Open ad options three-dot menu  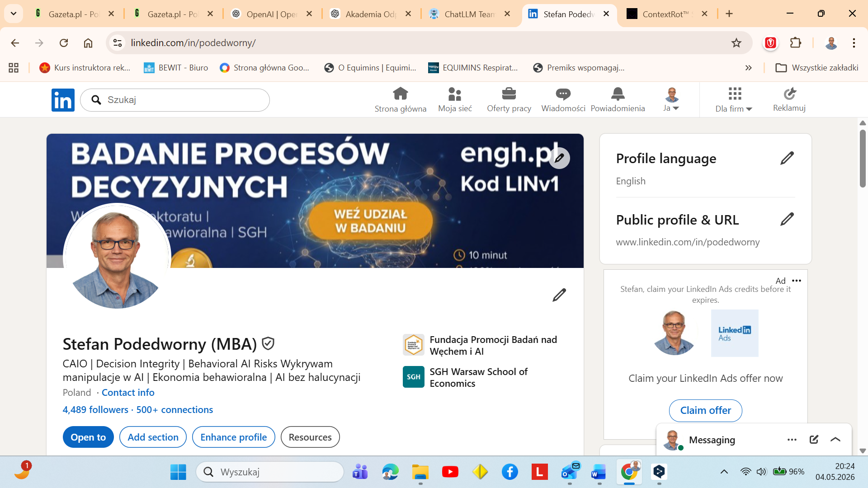coord(797,281)
